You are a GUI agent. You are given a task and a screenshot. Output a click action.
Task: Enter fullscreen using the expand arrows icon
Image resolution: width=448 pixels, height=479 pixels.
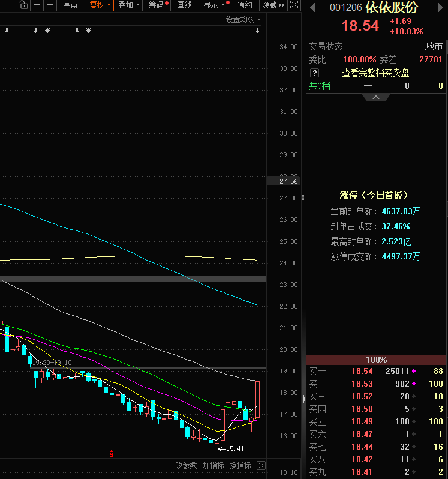click(x=294, y=5)
